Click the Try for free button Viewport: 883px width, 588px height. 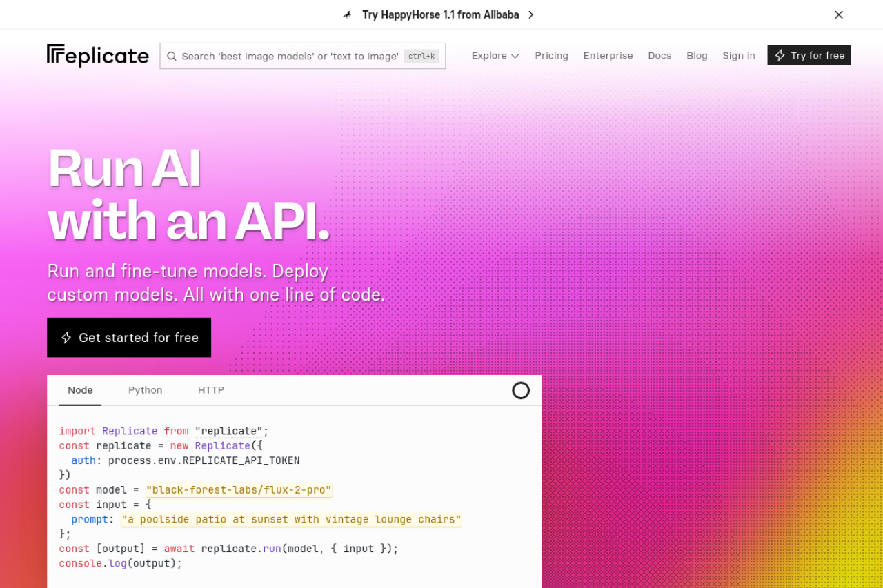(x=809, y=55)
